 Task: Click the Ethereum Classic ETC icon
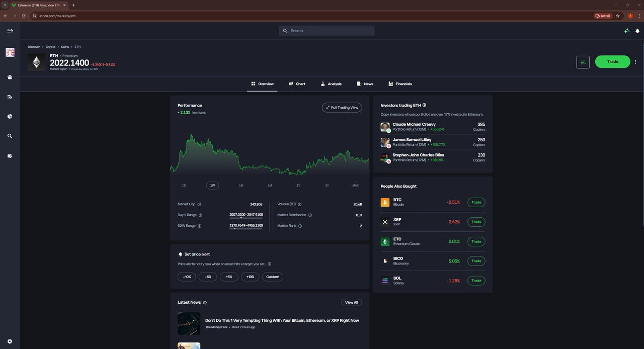point(385,241)
